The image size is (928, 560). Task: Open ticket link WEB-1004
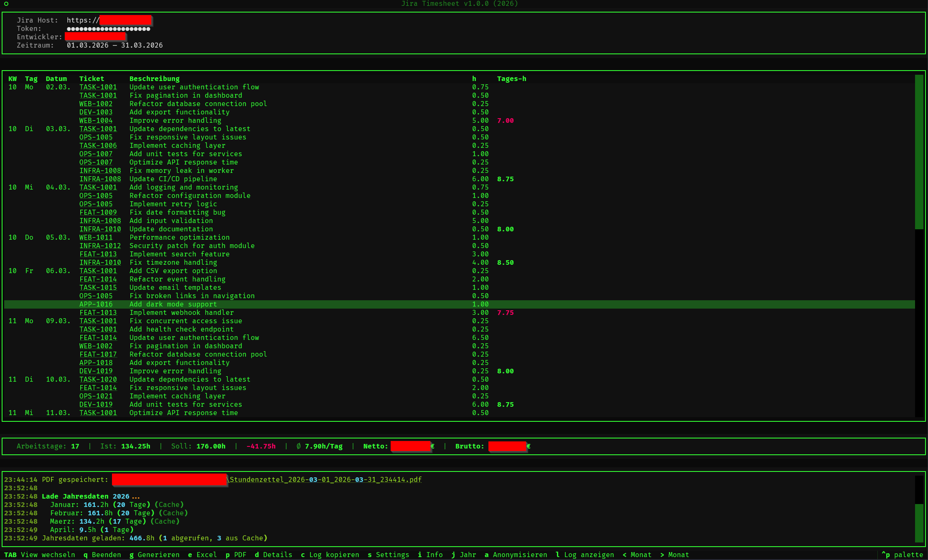pos(96,120)
